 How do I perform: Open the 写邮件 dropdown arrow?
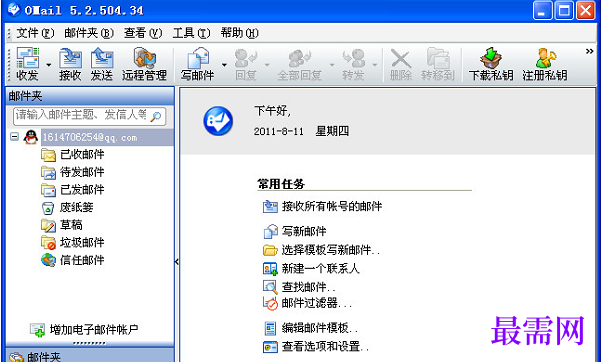point(224,65)
